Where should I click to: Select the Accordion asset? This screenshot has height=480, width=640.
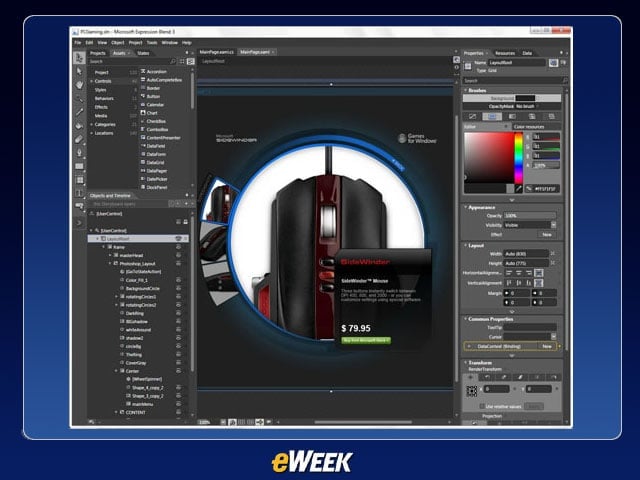click(156, 71)
